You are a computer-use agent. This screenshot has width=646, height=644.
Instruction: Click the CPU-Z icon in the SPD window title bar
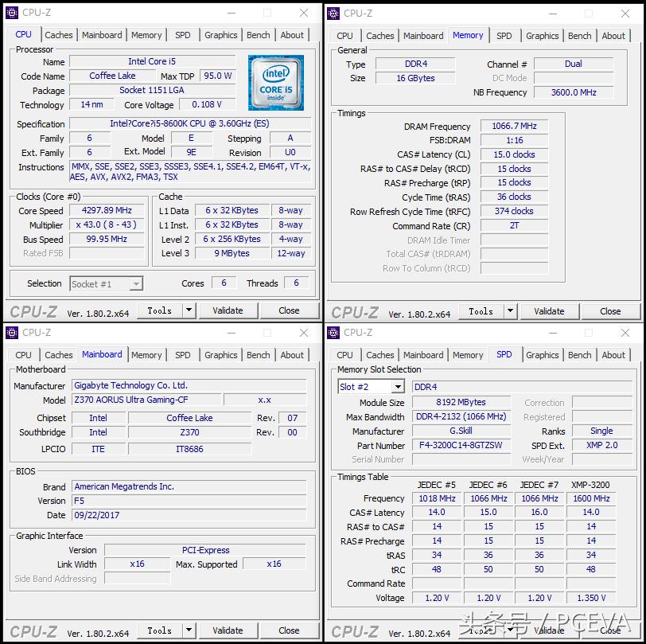tap(332, 332)
